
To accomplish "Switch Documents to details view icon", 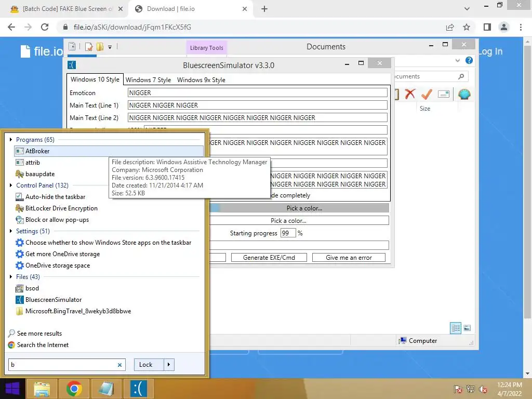I will click(x=456, y=328).
